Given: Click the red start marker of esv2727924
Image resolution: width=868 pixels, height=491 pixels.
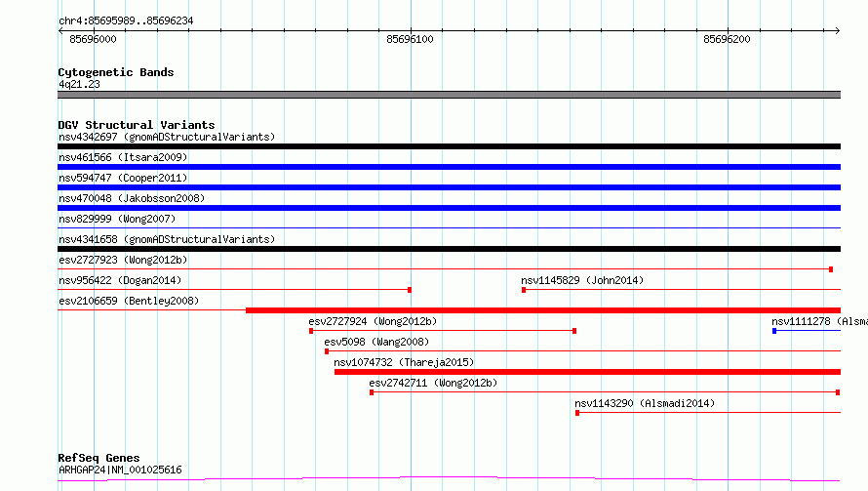Looking at the screenshot, I should (x=311, y=331).
